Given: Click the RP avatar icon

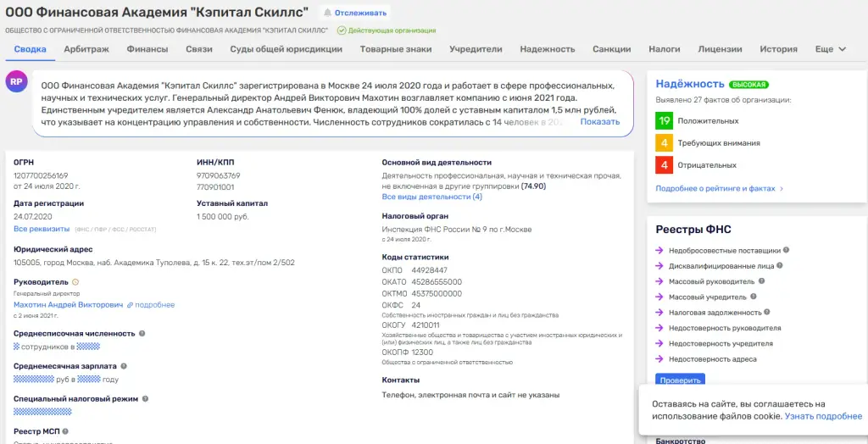Looking at the screenshot, I should (x=17, y=81).
